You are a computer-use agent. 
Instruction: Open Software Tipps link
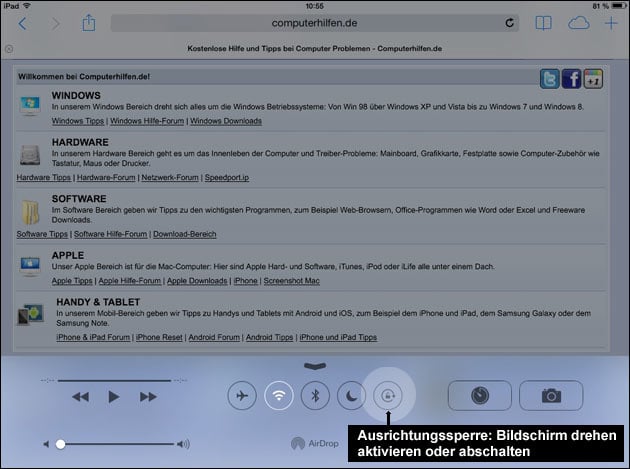42,234
